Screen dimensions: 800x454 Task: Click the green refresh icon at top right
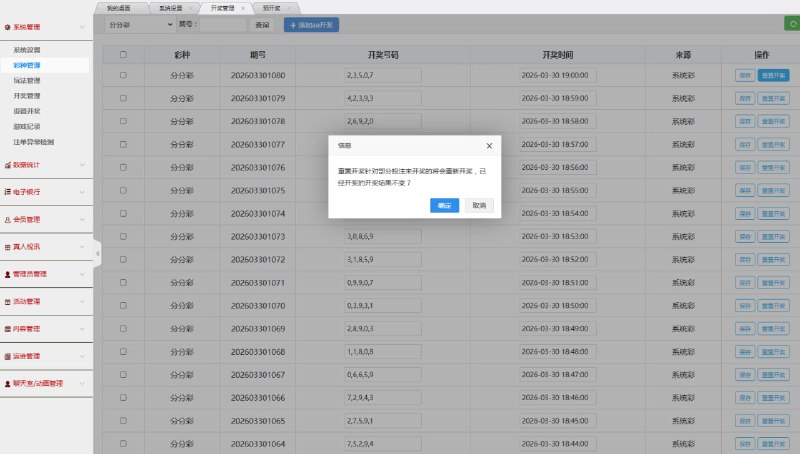click(792, 23)
